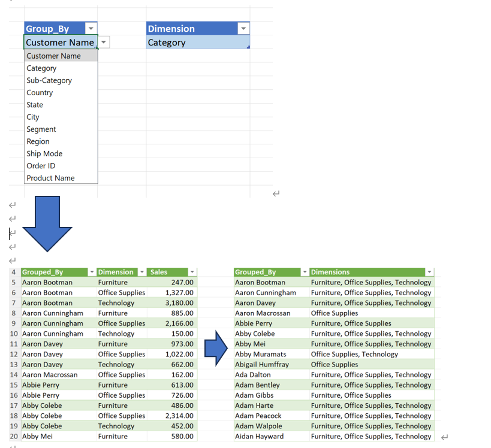Screen dimensions: 491x448
Task: Click the large blue down arrow shape
Action: (x=47, y=223)
